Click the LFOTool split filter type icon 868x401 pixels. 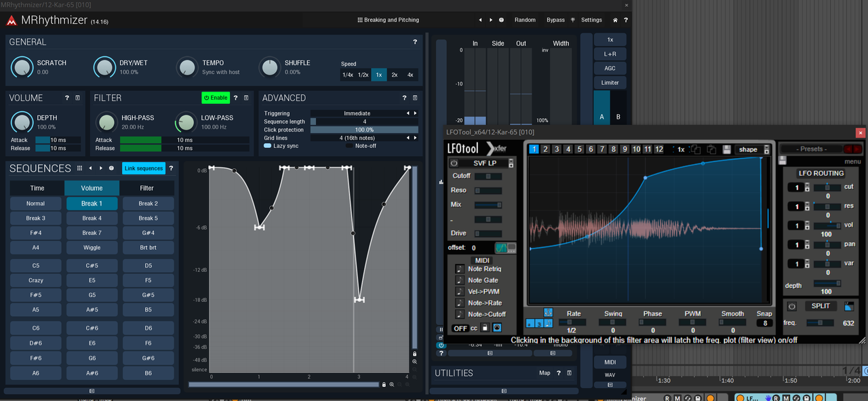pyautogui.click(x=849, y=307)
